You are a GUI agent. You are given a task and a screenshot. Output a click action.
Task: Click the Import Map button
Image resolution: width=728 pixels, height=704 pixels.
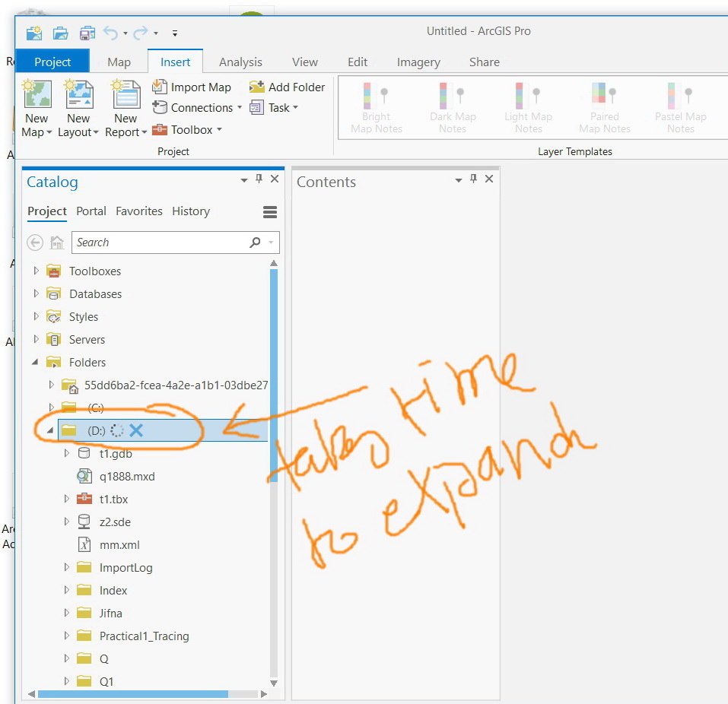pos(192,87)
